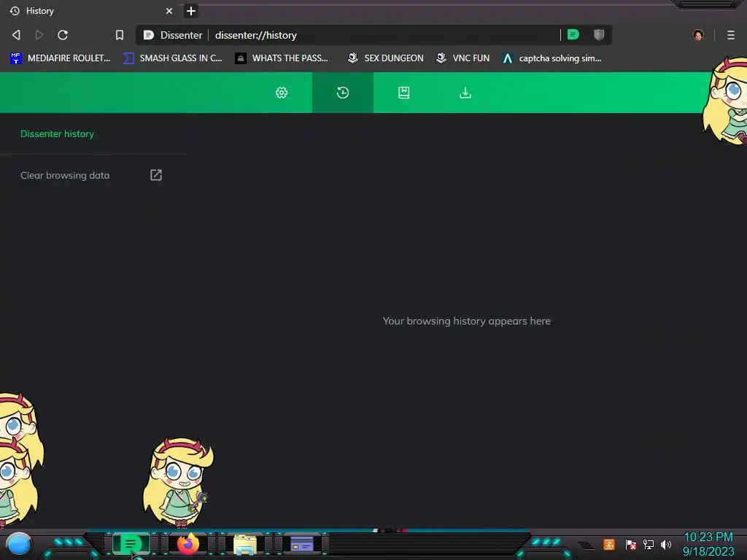Click the external link icon beside Clear browsing data

point(156,175)
